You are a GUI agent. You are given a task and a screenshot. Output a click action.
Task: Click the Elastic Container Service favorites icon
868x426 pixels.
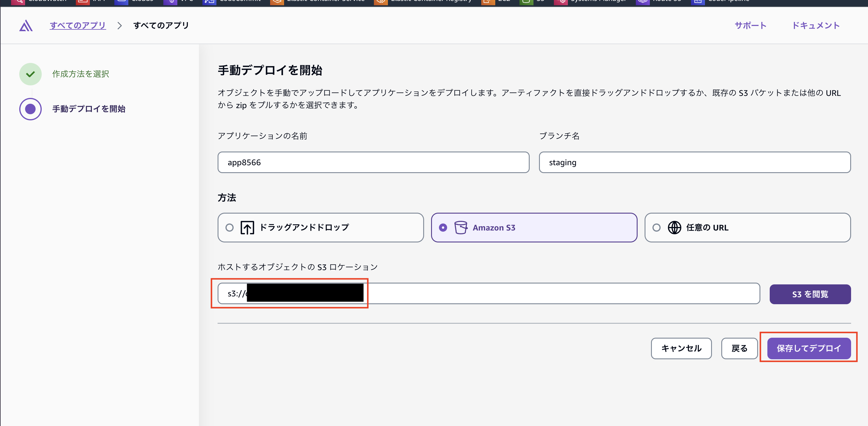(277, 2)
